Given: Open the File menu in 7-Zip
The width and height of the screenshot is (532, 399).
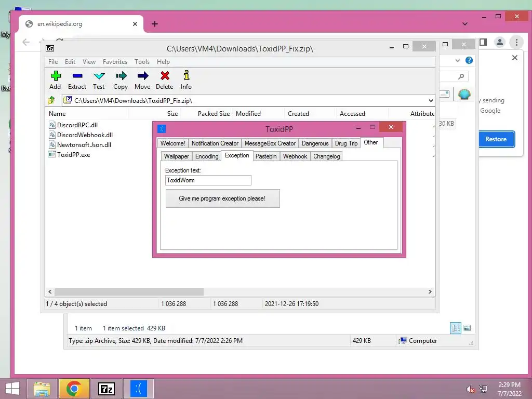Looking at the screenshot, I should (53, 62).
